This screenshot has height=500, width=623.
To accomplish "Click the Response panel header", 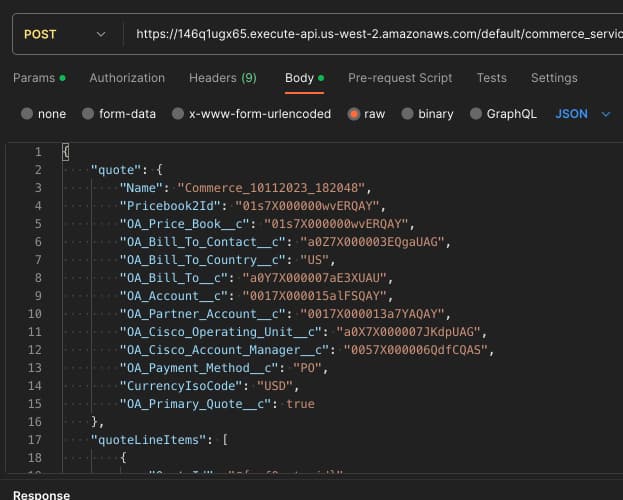I will coord(41,495).
